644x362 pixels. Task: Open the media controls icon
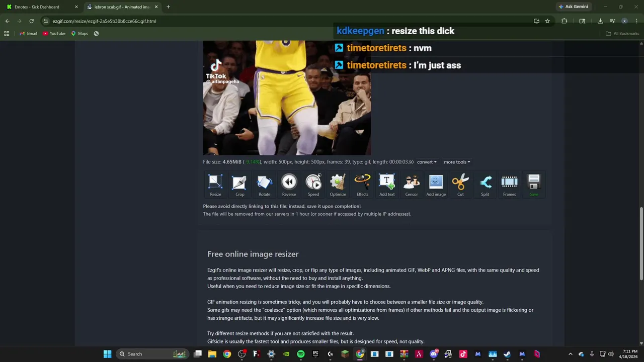[x=612, y=21]
